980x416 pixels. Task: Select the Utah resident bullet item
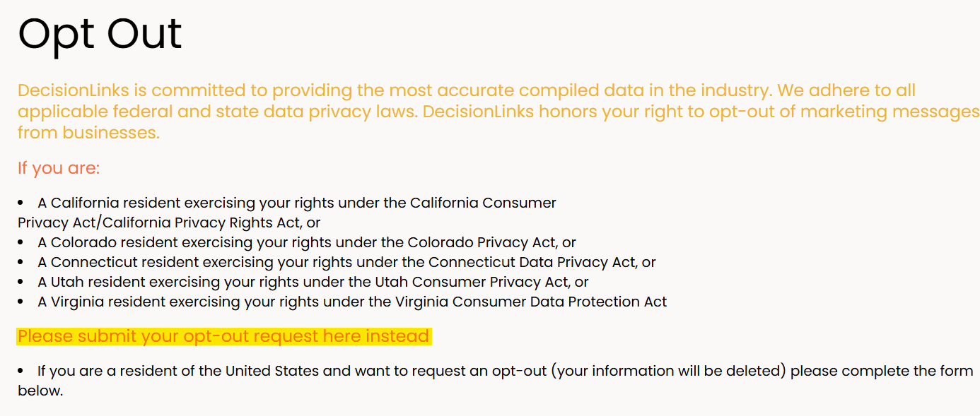click(x=313, y=283)
